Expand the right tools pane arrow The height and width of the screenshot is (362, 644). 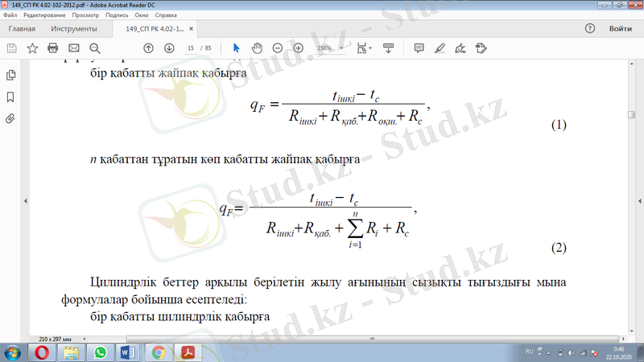click(639, 201)
